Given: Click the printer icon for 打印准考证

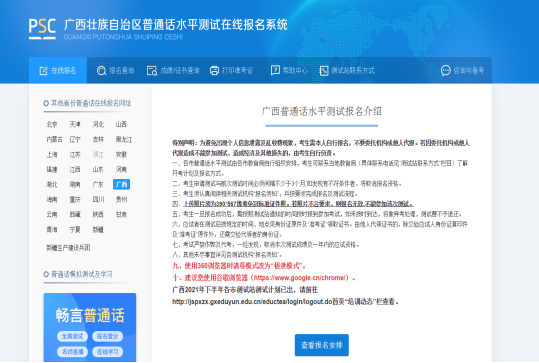Looking at the screenshot, I should coord(214,71).
